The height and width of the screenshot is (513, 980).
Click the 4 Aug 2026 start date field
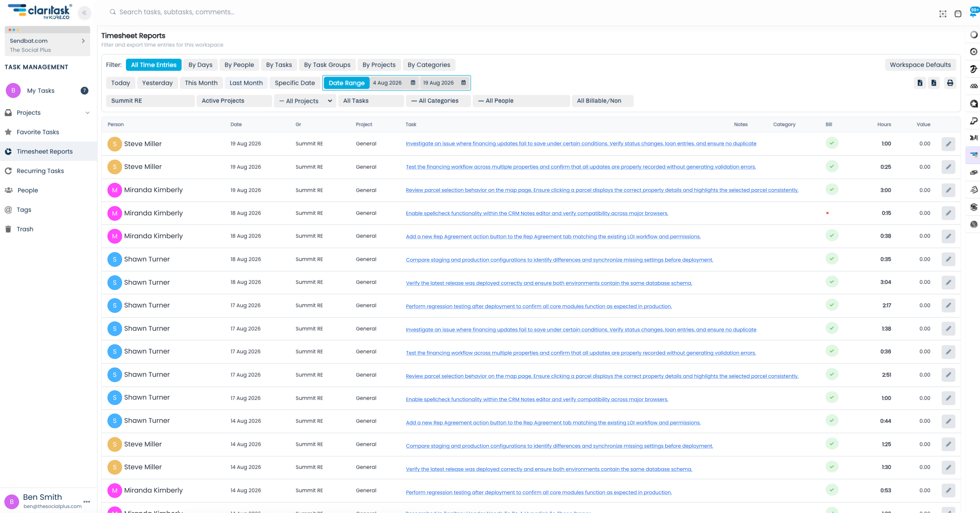coord(394,83)
